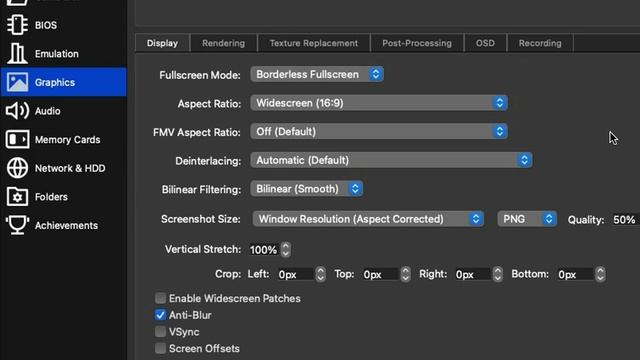Open the Recording tab
640x360 pixels.
point(540,43)
